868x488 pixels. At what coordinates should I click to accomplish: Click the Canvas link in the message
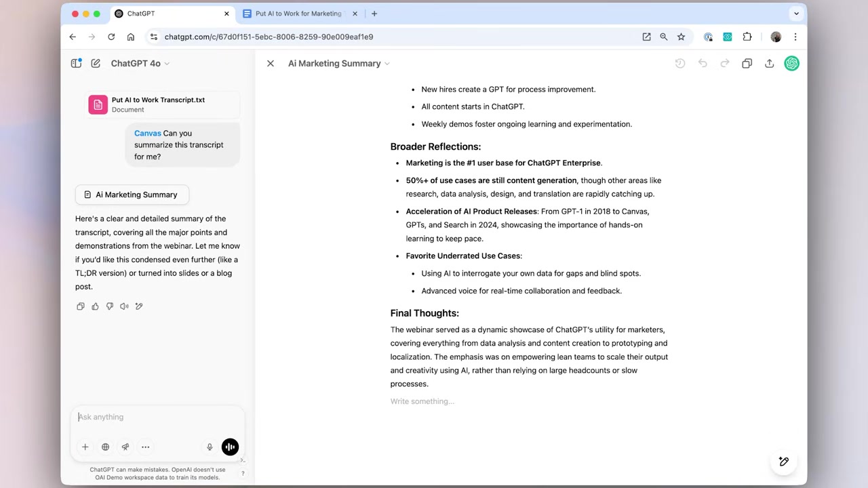pos(147,134)
